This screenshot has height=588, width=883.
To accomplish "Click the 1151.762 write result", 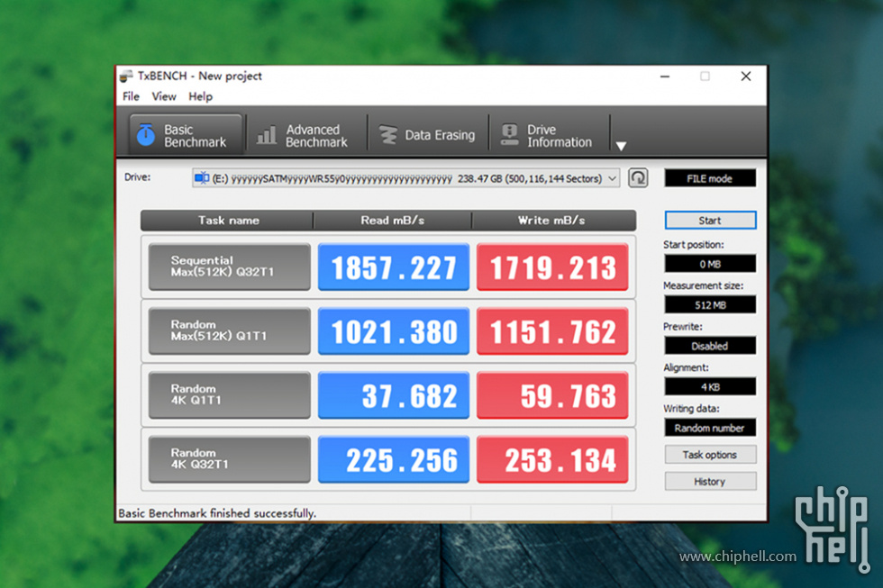I will coord(552,330).
